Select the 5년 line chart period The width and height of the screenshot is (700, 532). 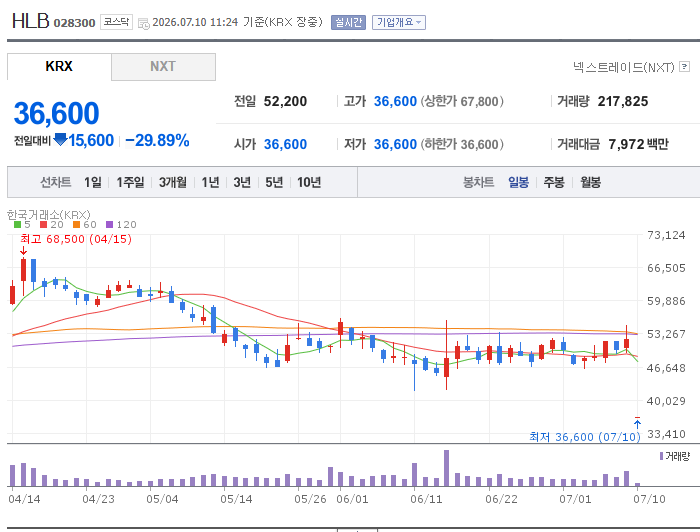274,182
